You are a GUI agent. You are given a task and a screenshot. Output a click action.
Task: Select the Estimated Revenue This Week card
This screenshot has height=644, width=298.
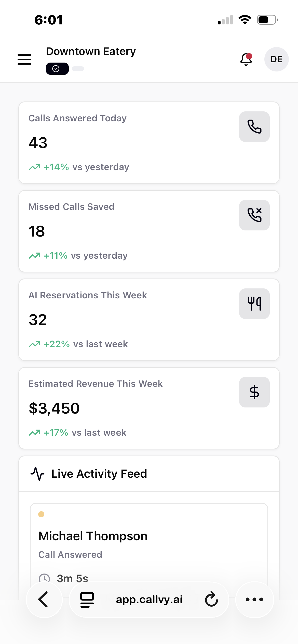click(127, 408)
